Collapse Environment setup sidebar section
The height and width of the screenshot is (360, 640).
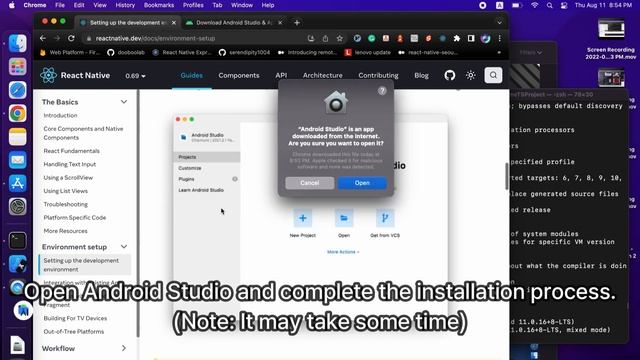pyautogui.click(x=124, y=247)
